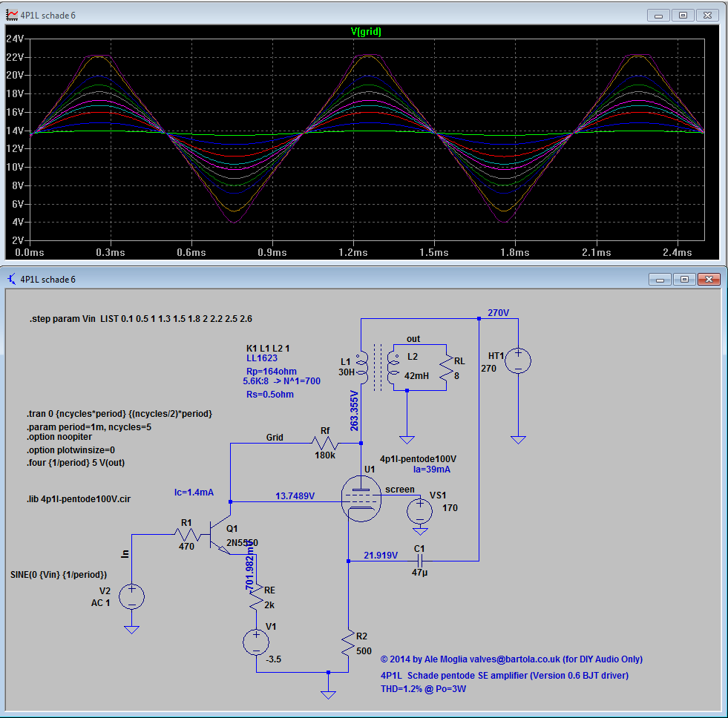Minimize the schematic window
The height and width of the screenshot is (718, 728).
pos(660,280)
